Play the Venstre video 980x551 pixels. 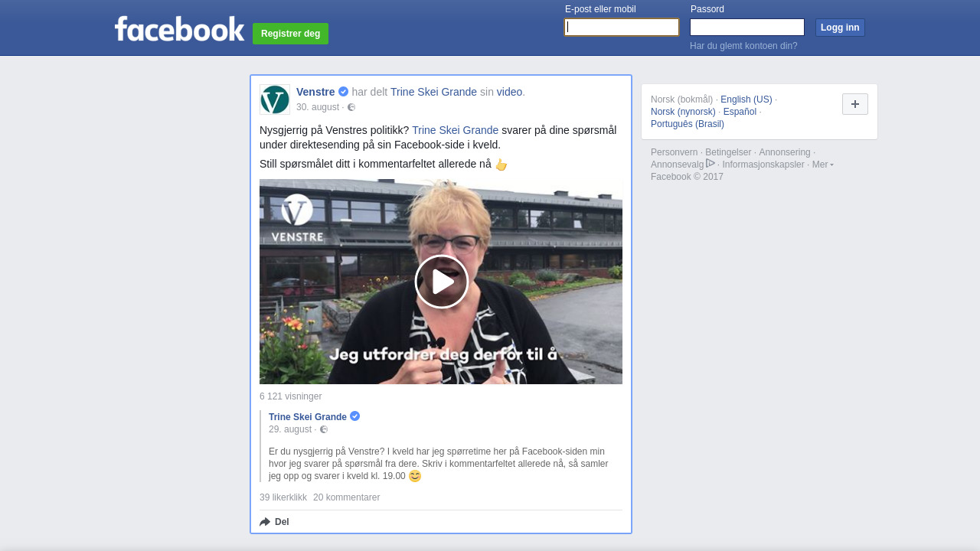tap(442, 282)
